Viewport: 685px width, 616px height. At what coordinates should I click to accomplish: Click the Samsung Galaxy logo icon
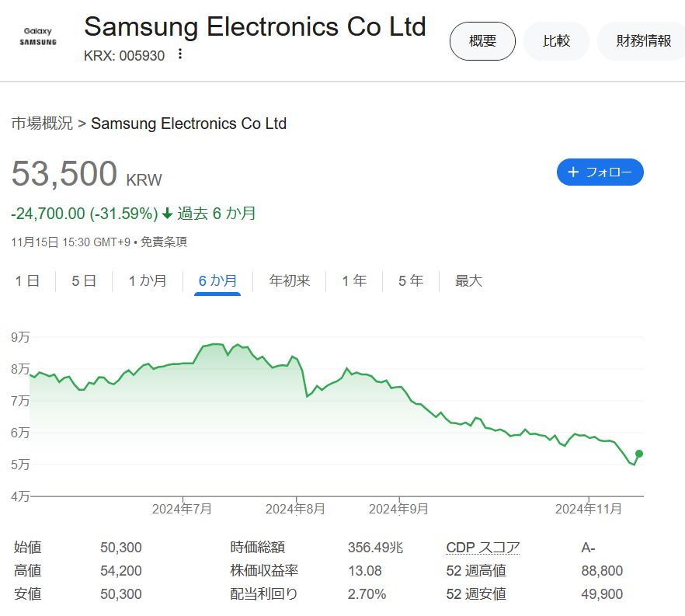(37, 37)
